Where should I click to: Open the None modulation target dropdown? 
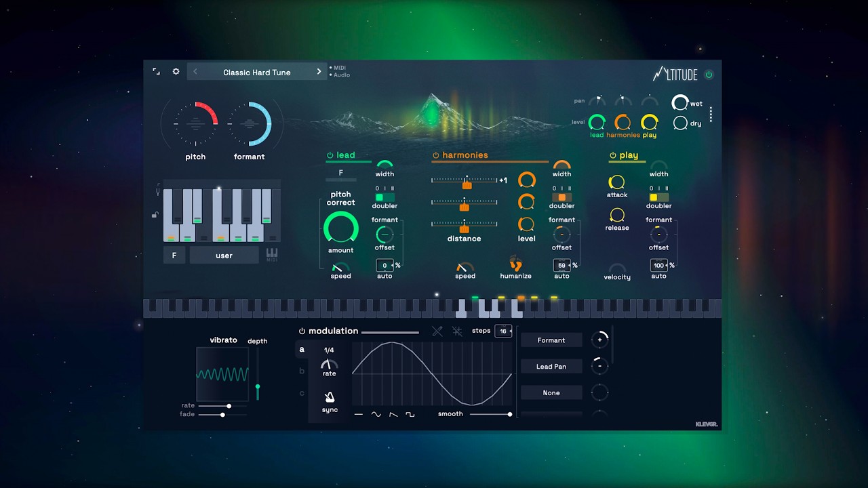pyautogui.click(x=551, y=392)
